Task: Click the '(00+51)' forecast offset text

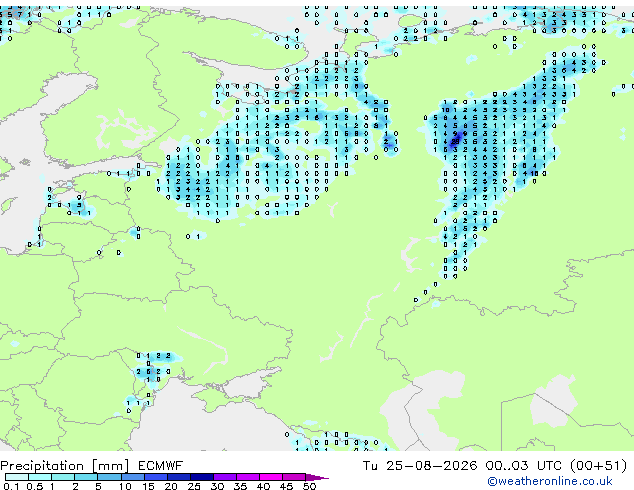Action: coord(598,466)
